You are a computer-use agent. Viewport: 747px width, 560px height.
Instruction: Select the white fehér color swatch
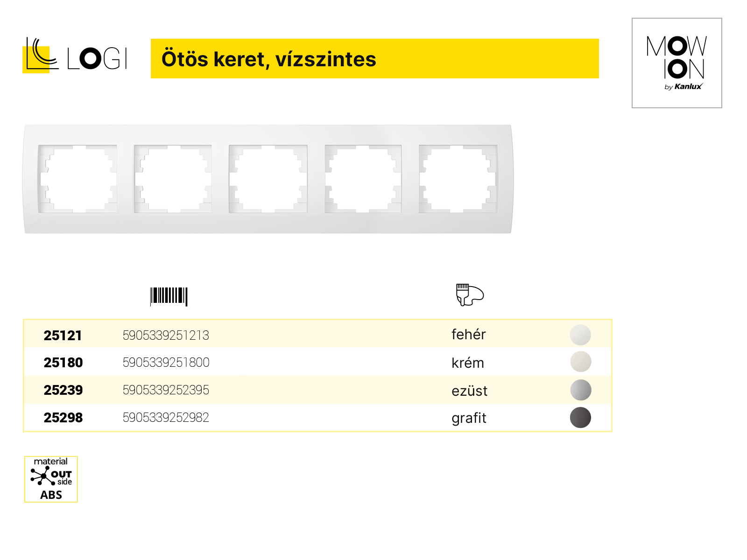click(580, 335)
